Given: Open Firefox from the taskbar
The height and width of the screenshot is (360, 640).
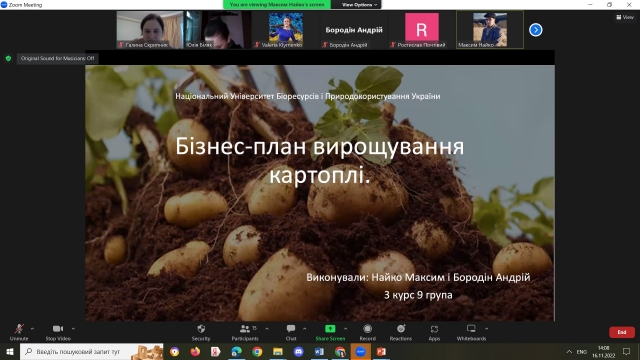Looking at the screenshot, I should (x=195, y=351).
